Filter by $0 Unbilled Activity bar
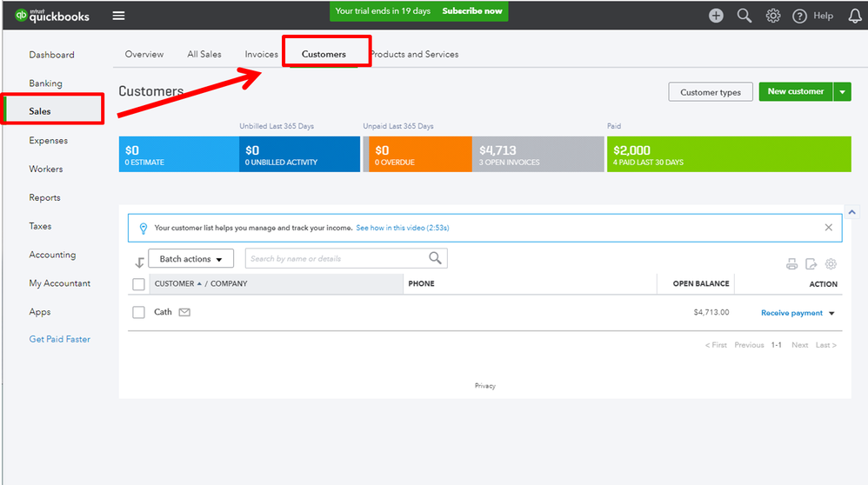This screenshot has height=485, width=868. tap(299, 155)
